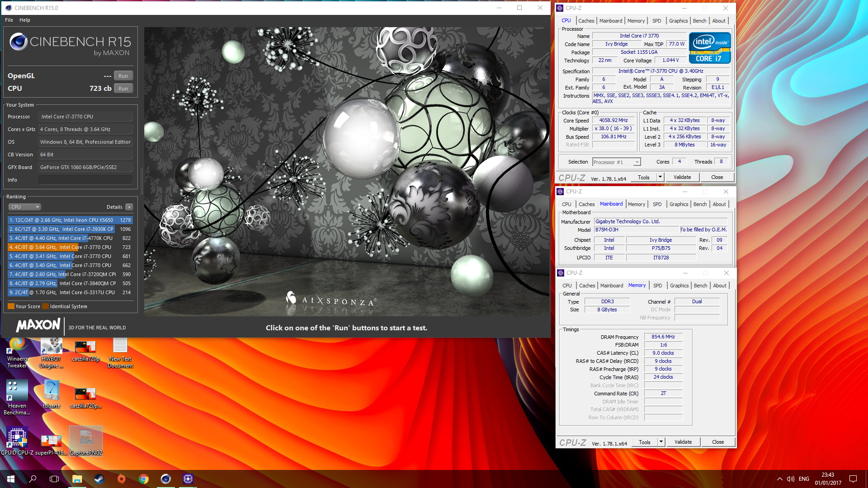This screenshot has height=488, width=868.
Task: Open the Winaero Tweaker desktop shortcut
Action: (17, 353)
